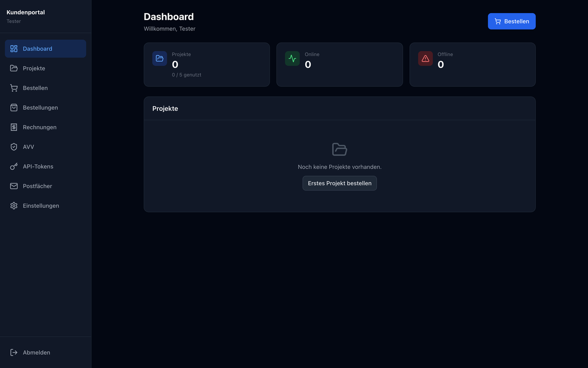The image size is (588, 368).
Task: Open the Bestellungen page
Action: (x=46, y=107)
